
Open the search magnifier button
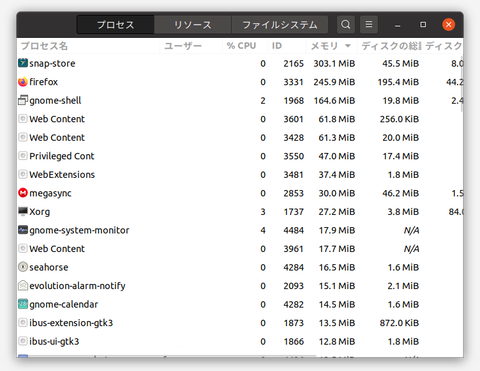345,24
